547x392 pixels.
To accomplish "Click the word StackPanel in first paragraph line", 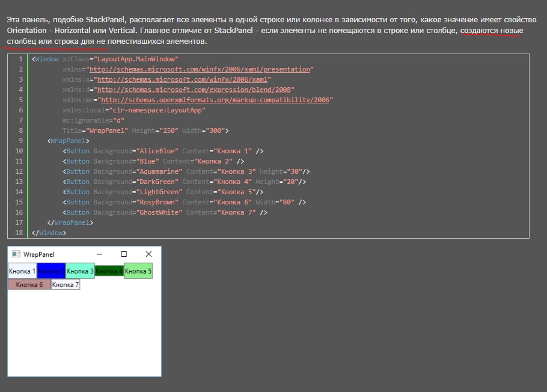I will pyautogui.click(x=105, y=20).
